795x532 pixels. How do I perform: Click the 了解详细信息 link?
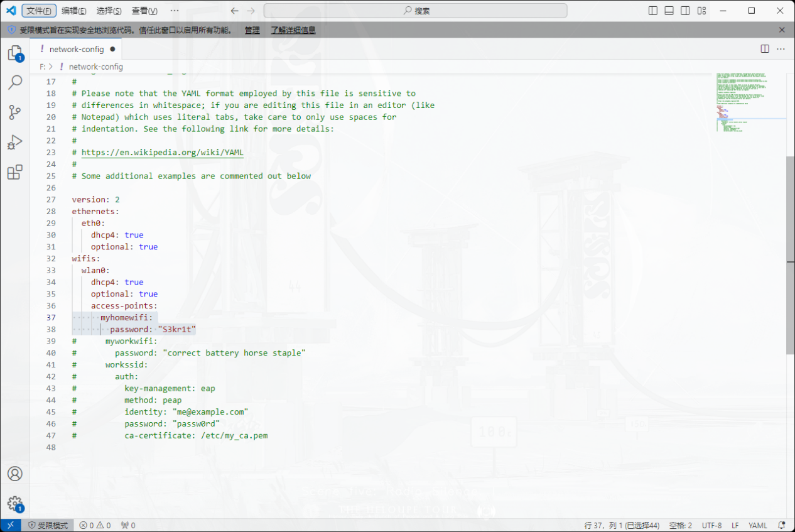tap(293, 30)
